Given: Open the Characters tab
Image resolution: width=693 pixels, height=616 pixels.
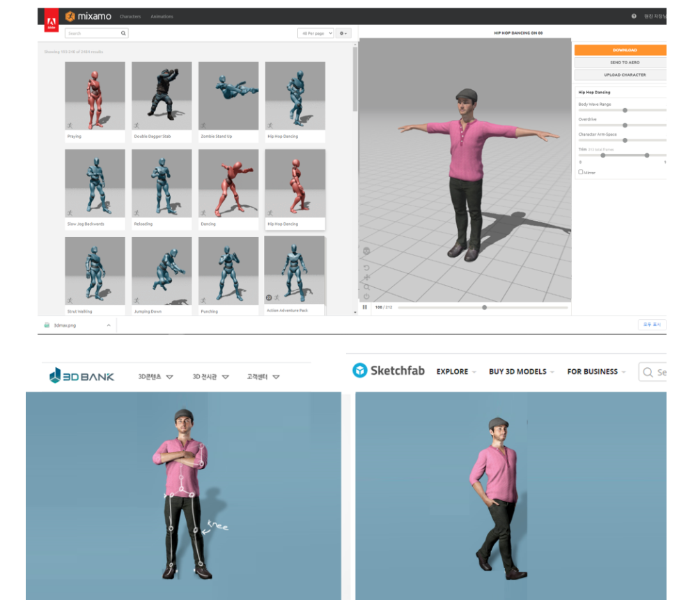Looking at the screenshot, I should point(130,17).
